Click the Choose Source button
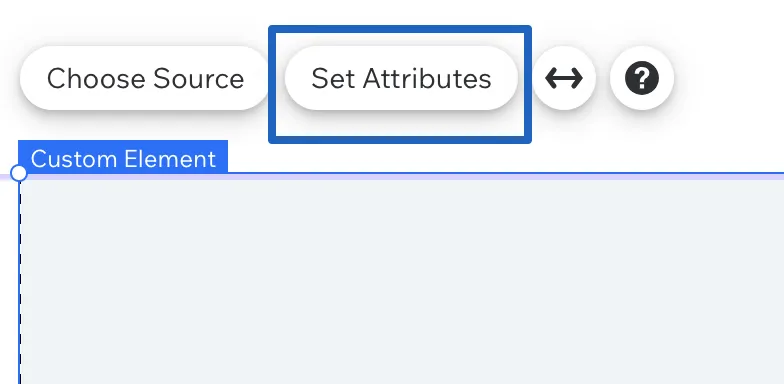The height and width of the screenshot is (384, 784). click(146, 78)
